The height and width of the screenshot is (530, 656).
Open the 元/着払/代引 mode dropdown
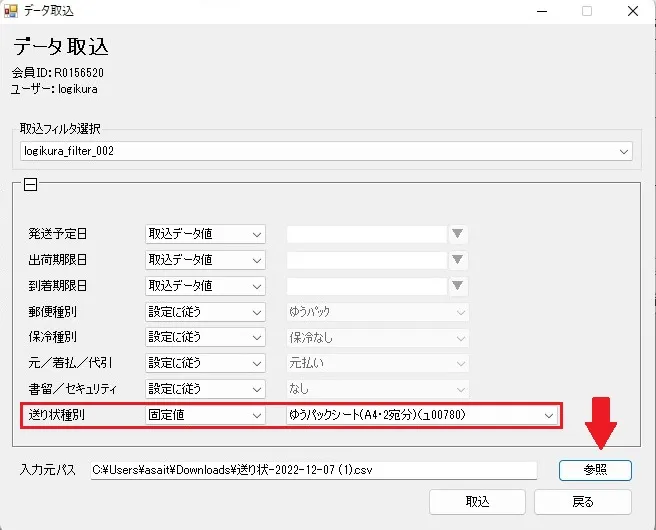205,363
